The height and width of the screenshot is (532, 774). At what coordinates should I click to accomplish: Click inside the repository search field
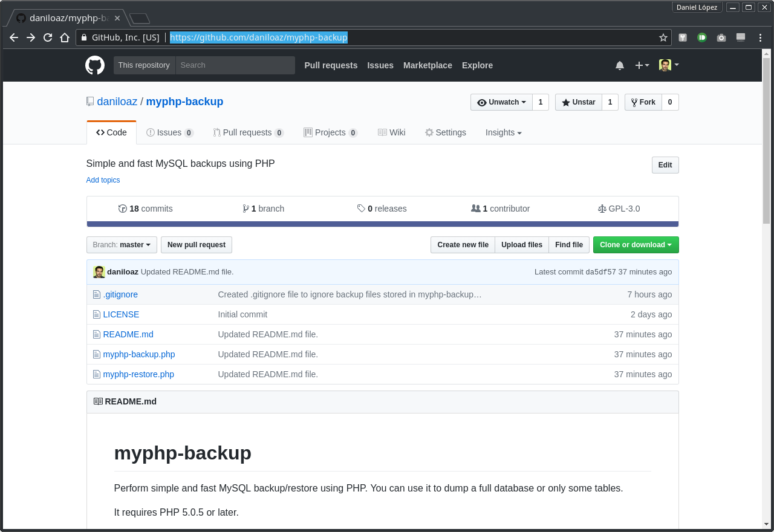coord(235,65)
